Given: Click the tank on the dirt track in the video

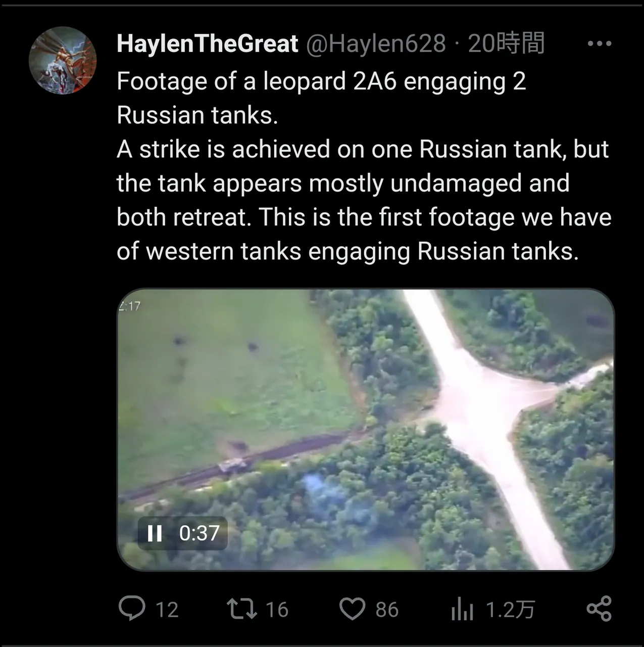Looking at the screenshot, I should click(x=233, y=465).
